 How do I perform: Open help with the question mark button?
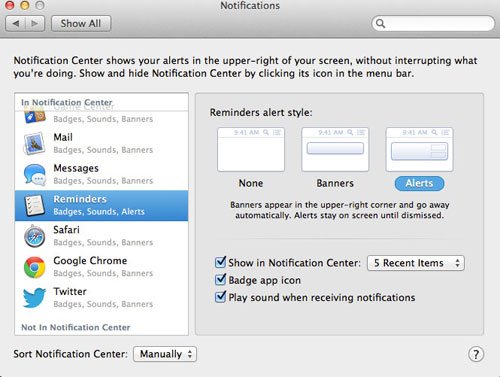coord(476,354)
